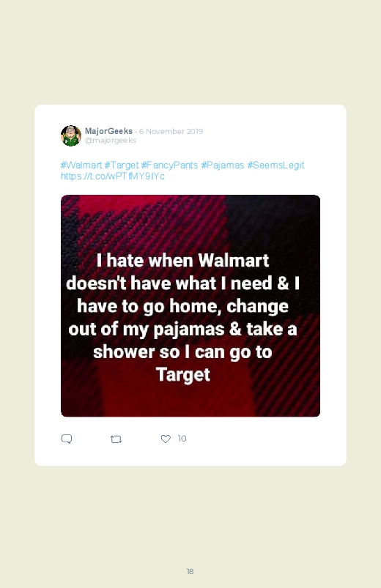Open the plaid Walmart meme image
The image size is (381, 588).
click(190, 305)
